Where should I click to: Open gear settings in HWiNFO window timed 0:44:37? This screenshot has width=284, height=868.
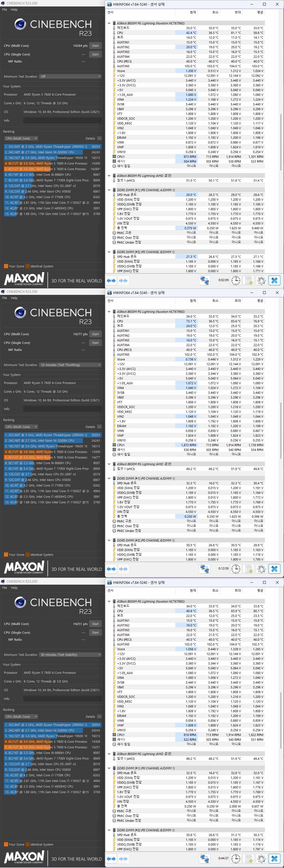[261, 858]
